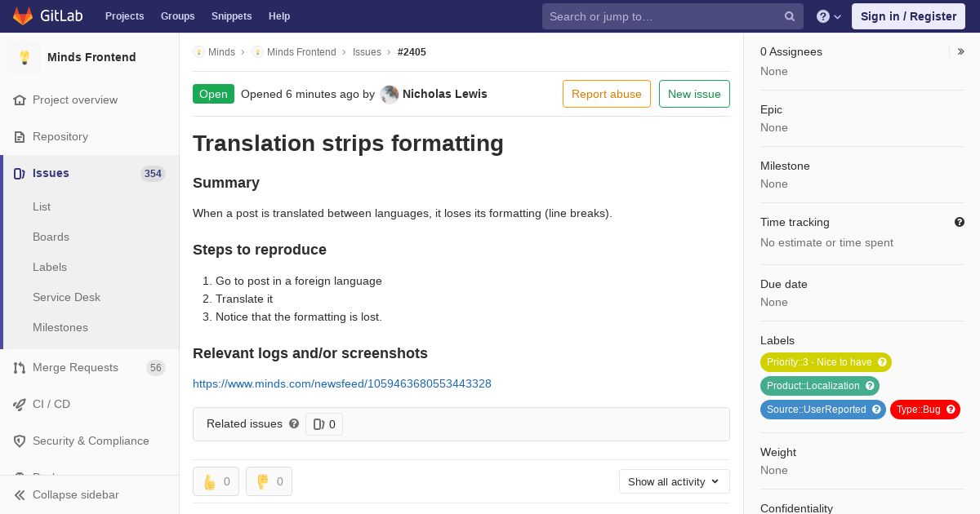Click the Minds breadcrumb lightbulb icon

tap(198, 52)
